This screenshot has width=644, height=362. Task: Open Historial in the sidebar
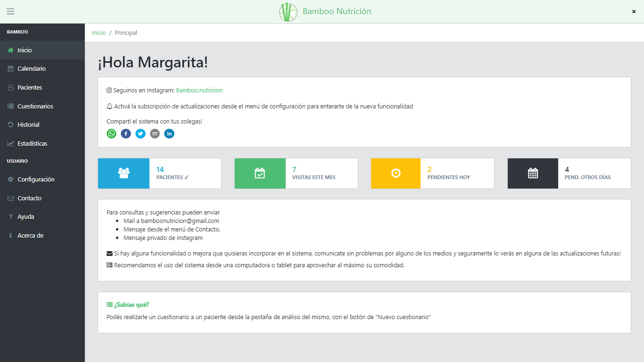42,125
